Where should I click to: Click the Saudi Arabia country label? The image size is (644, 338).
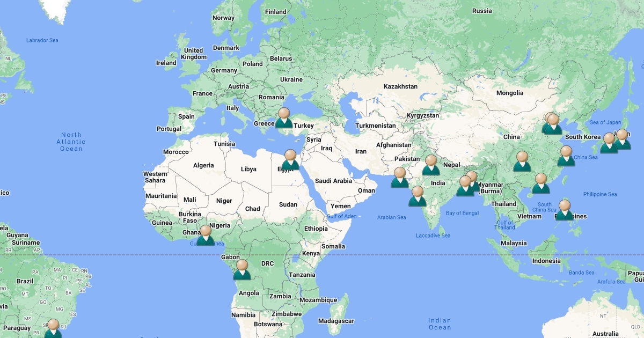[x=334, y=181]
